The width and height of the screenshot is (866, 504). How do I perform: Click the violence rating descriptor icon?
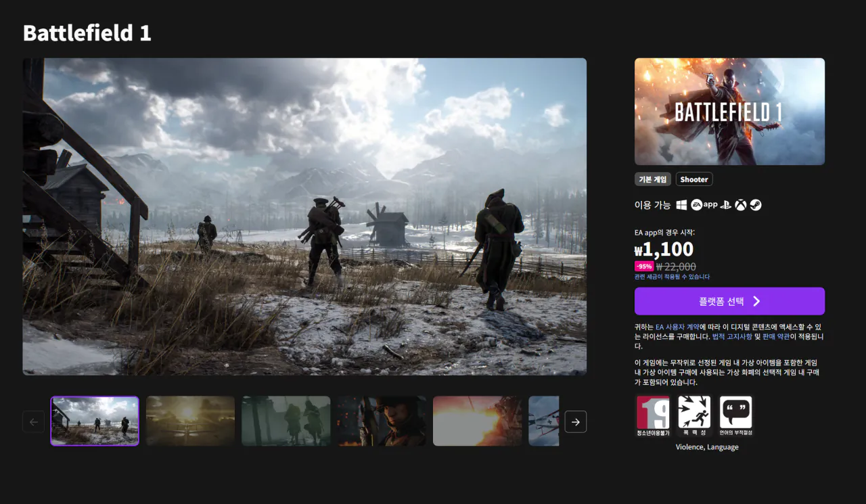click(693, 415)
